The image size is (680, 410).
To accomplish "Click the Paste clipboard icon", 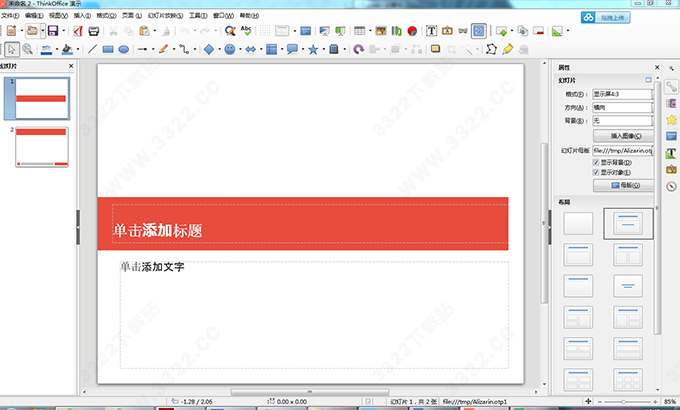I will pyautogui.click(x=144, y=31).
